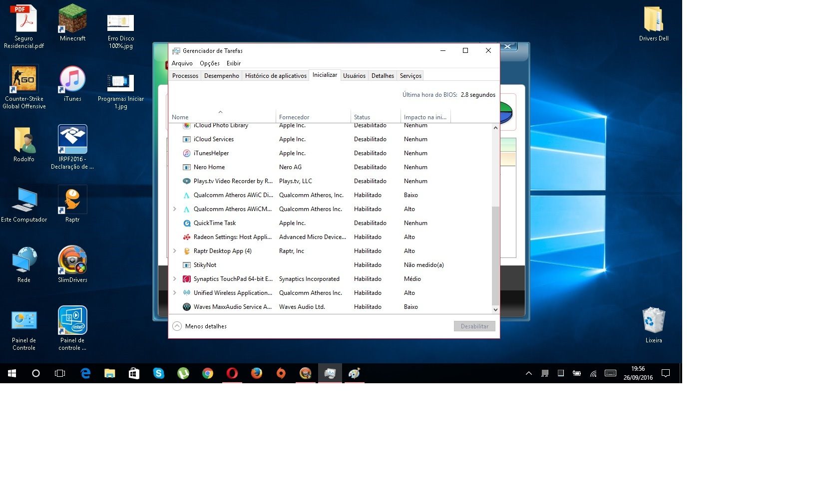Select Radeon Settings: Host Application entry

(330, 237)
